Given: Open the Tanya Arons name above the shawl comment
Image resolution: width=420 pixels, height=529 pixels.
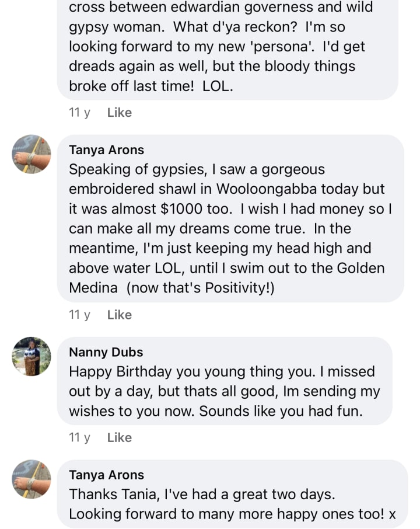Looking at the screenshot, I should point(106,150).
